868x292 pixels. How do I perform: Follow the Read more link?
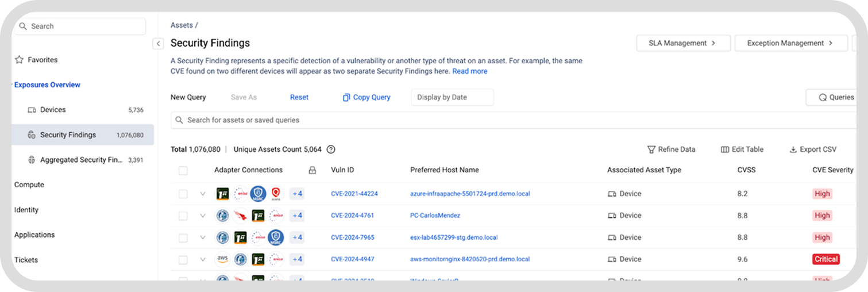(469, 71)
